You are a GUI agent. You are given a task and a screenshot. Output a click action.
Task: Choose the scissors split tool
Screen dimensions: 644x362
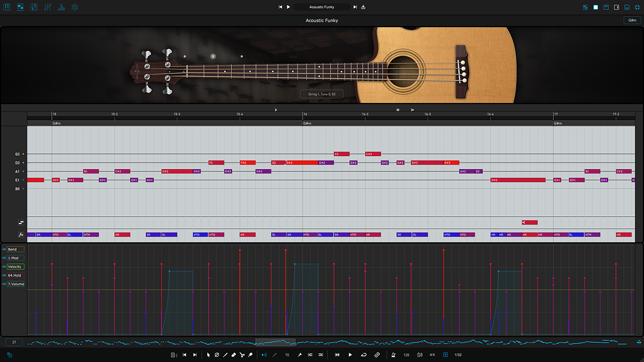242,354
